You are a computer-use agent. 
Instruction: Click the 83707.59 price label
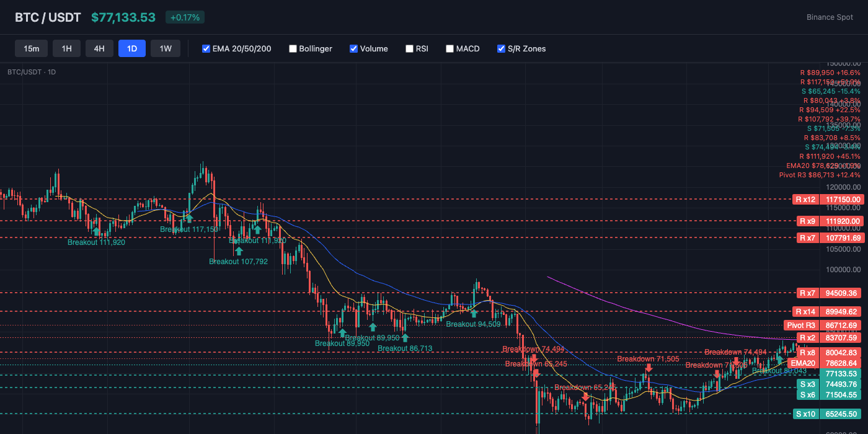[x=841, y=337]
